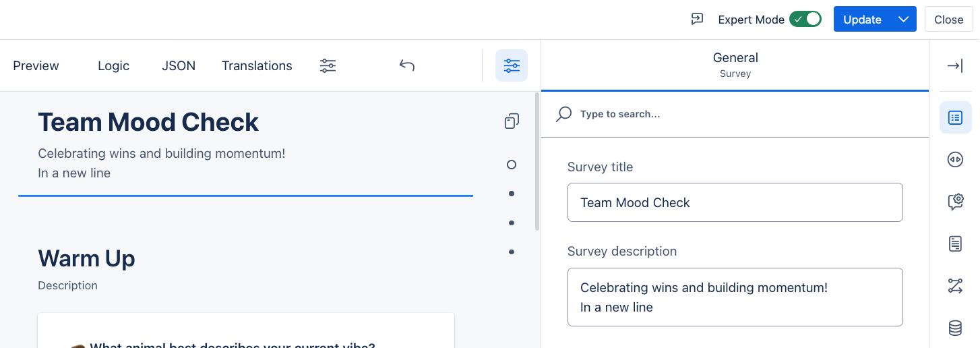Turn off the Expert Mode switch
This screenshot has height=348, width=980.
click(805, 19)
